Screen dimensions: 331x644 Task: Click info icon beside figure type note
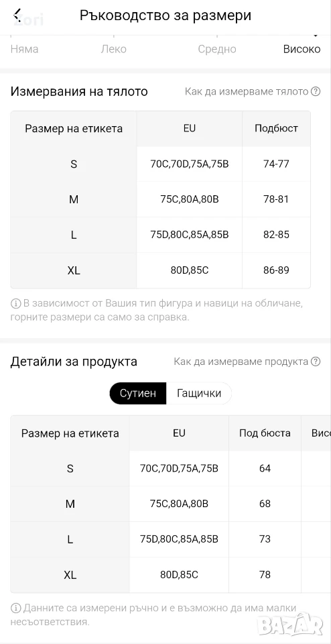click(15, 304)
